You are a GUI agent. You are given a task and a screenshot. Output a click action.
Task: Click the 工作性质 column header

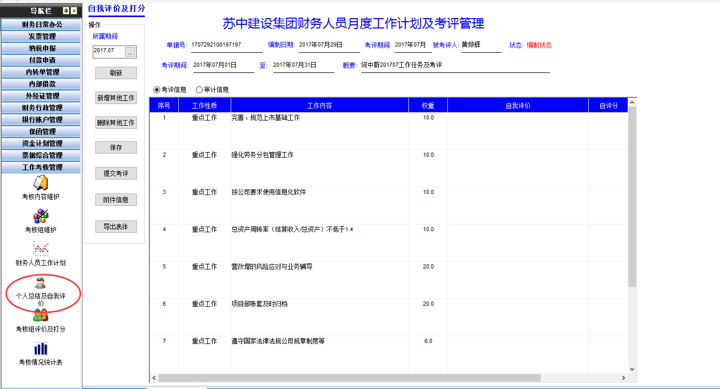click(x=204, y=106)
